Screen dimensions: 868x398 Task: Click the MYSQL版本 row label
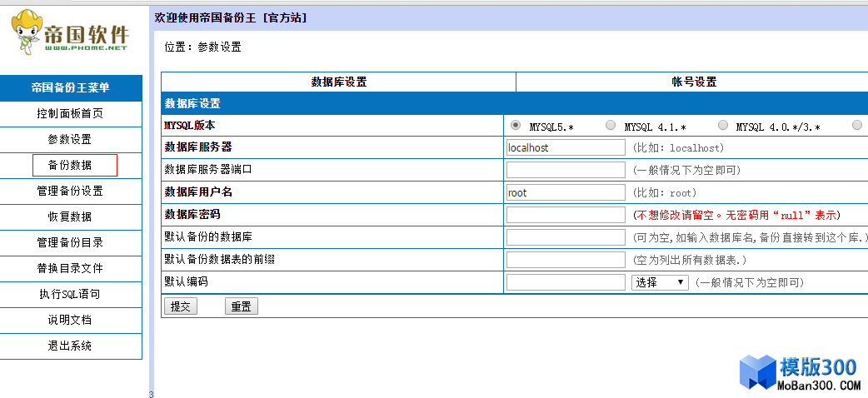[x=190, y=125]
